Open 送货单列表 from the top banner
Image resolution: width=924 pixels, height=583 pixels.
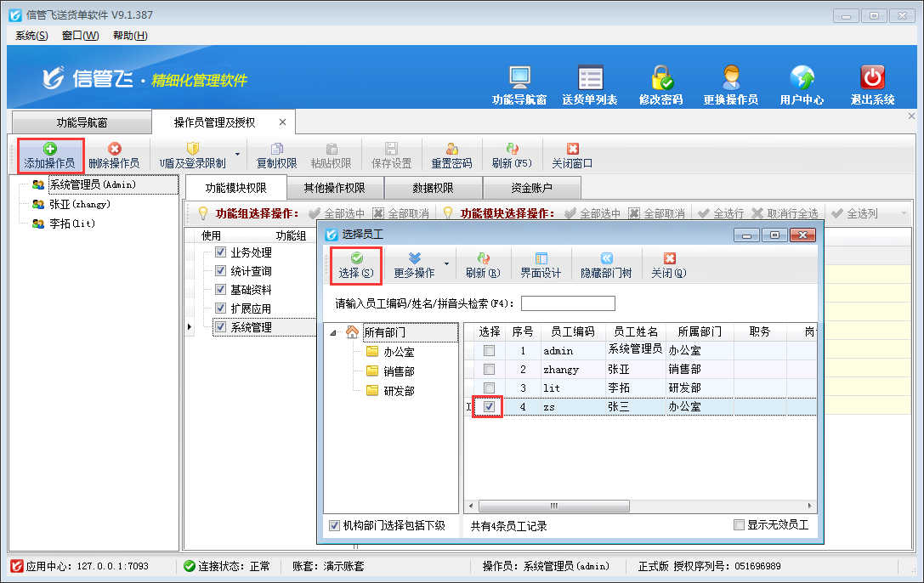[x=590, y=78]
